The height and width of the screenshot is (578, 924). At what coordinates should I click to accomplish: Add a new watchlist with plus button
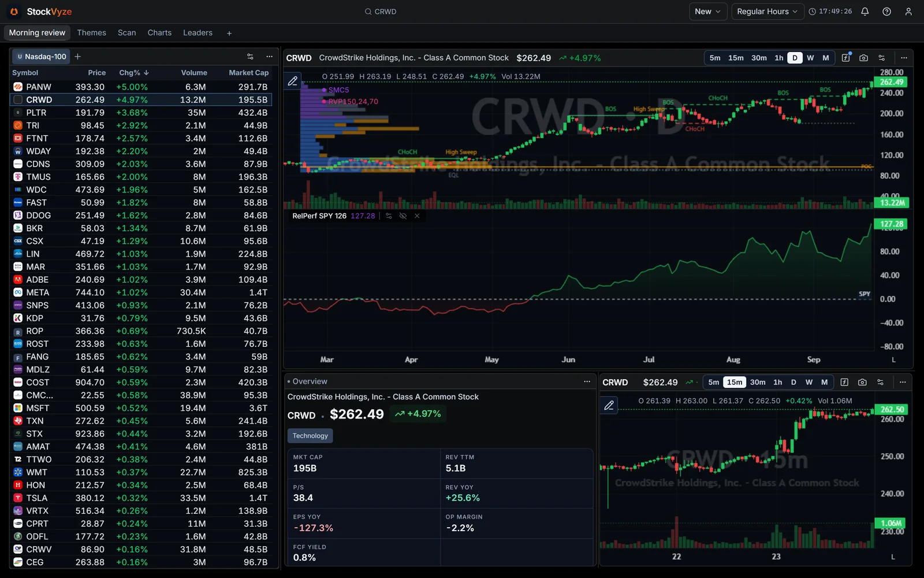coord(77,57)
